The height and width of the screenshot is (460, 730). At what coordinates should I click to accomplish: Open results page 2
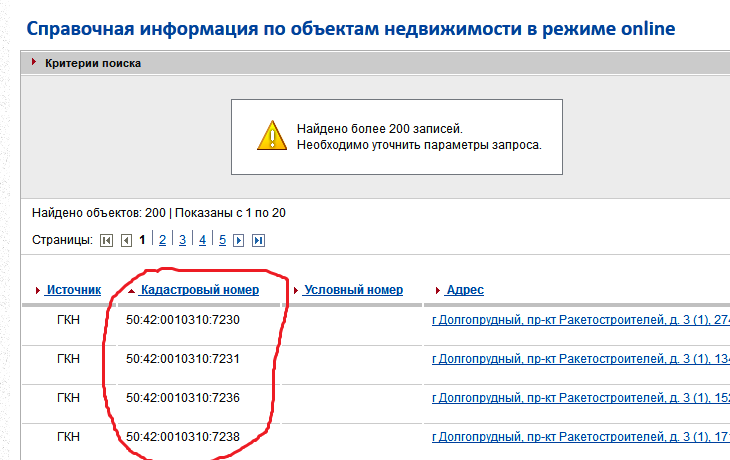pos(163,240)
